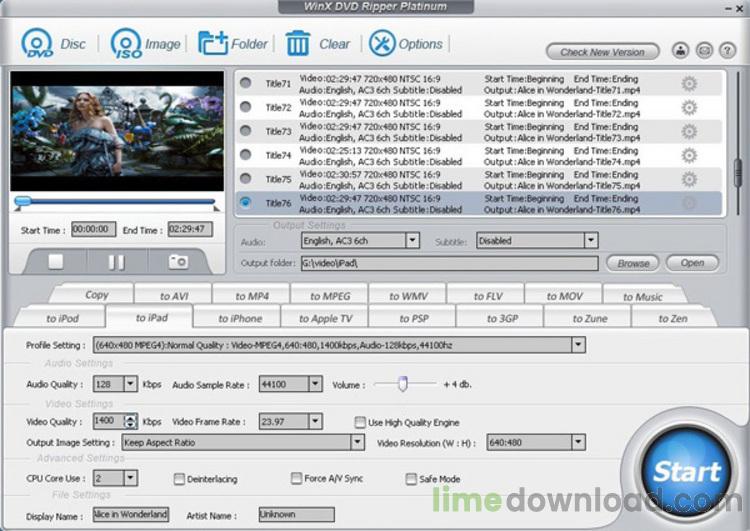The height and width of the screenshot is (531, 750).
Task: Open the help question mark icon
Action: pos(728,50)
